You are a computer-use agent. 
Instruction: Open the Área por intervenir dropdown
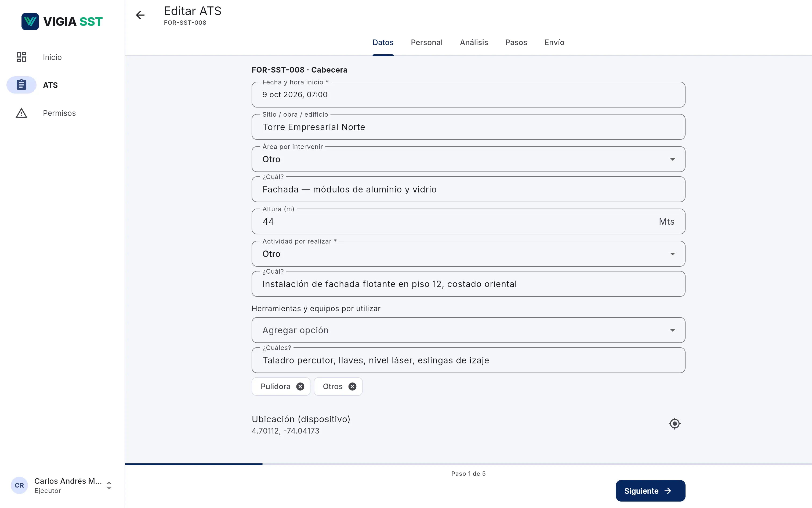pyautogui.click(x=468, y=159)
